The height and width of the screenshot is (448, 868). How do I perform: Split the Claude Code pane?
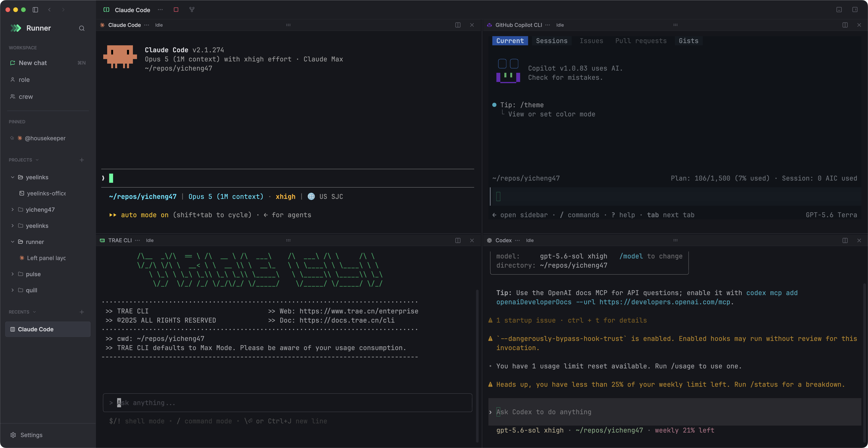click(458, 25)
